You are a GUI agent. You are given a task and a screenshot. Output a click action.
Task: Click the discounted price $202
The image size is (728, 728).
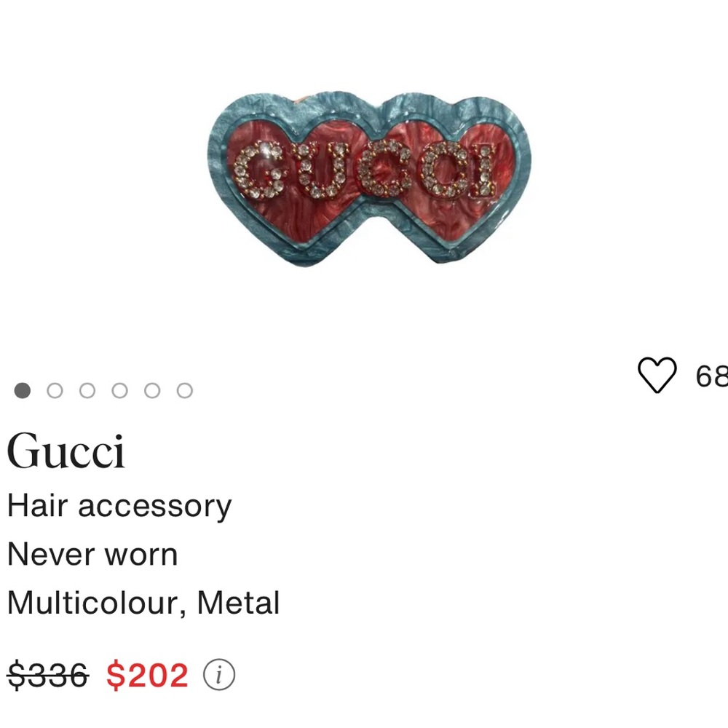146,674
